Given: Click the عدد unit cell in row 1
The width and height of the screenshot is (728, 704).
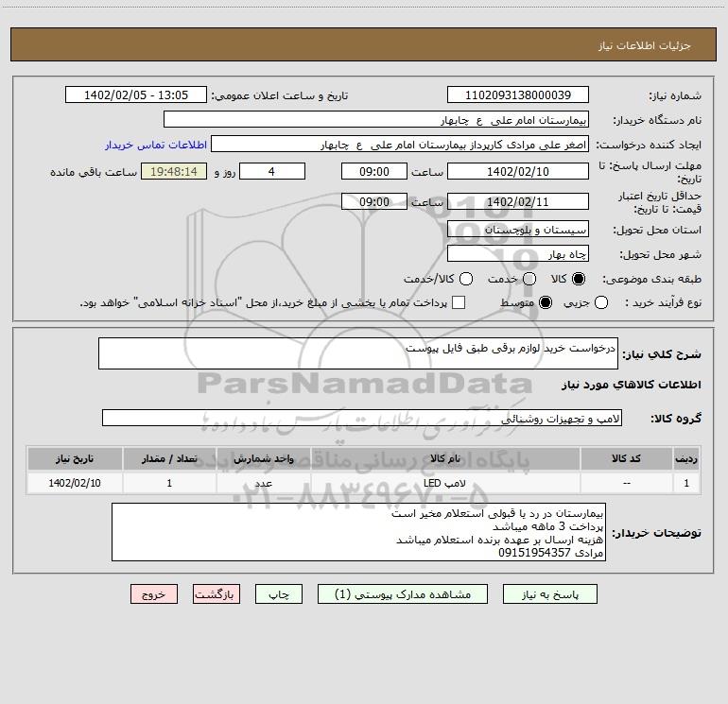Looking at the screenshot, I should pos(263,483).
